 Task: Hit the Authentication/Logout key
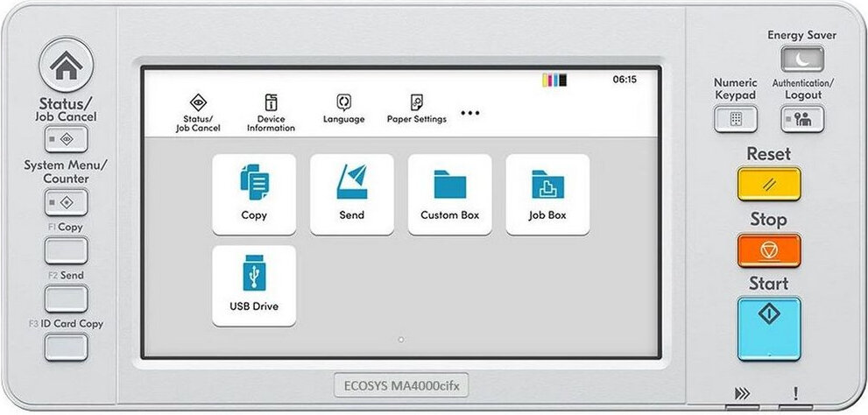pos(802,119)
